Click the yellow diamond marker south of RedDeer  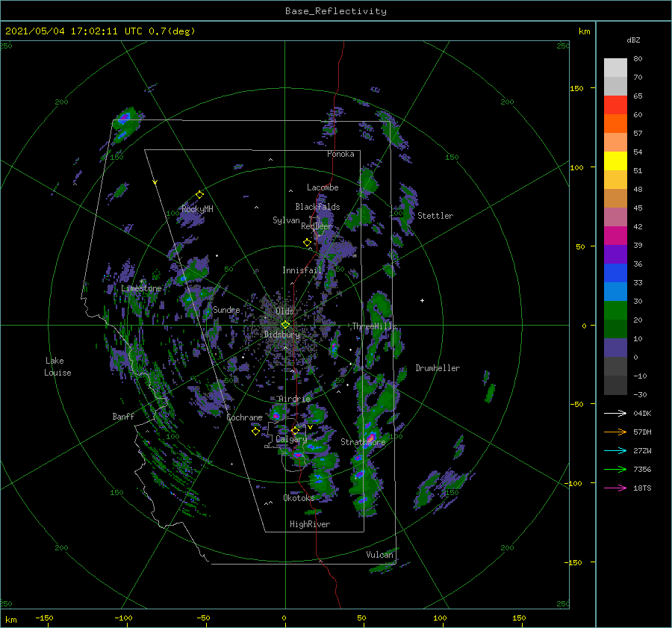click(x=307, y=242)
